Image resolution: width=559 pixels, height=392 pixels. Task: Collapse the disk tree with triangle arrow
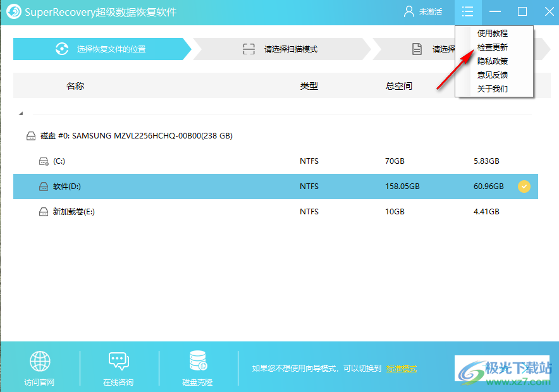point(21,113)
